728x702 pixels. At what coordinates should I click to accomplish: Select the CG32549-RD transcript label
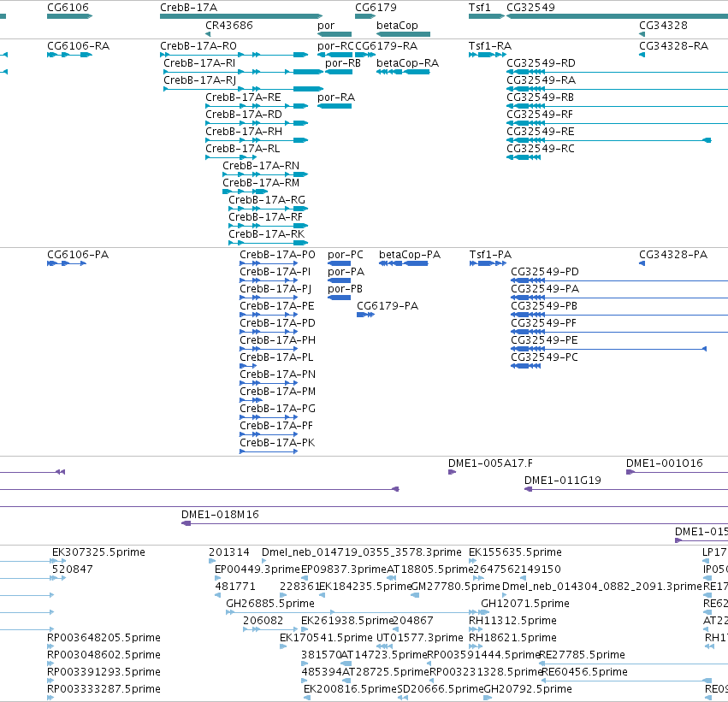tap(541, 63)
